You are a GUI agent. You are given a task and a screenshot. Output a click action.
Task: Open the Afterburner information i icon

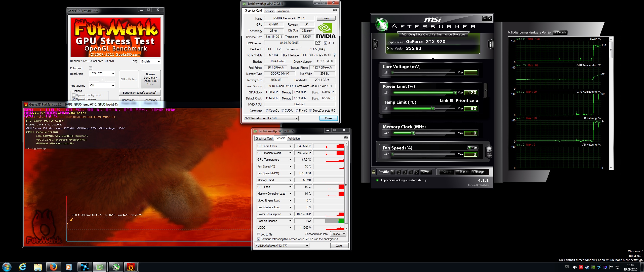491,45
